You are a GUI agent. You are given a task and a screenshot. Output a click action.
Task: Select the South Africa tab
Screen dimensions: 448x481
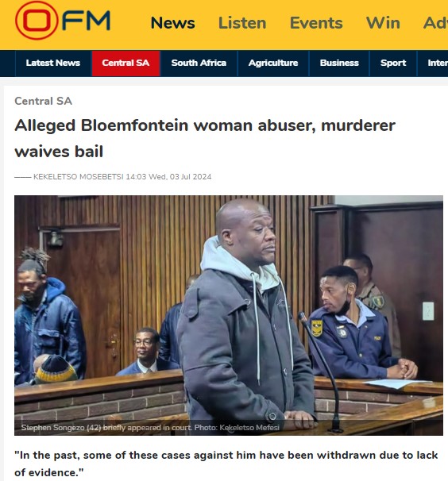coord(199,63)
